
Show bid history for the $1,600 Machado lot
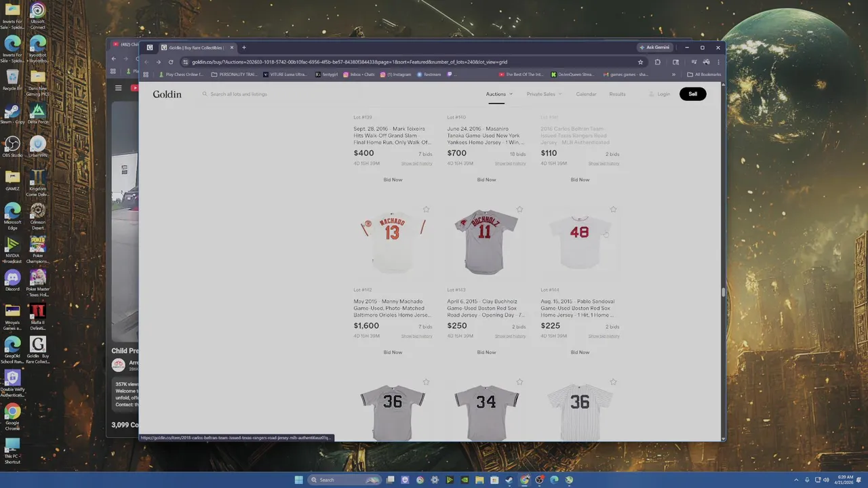[x=416, y=336]
